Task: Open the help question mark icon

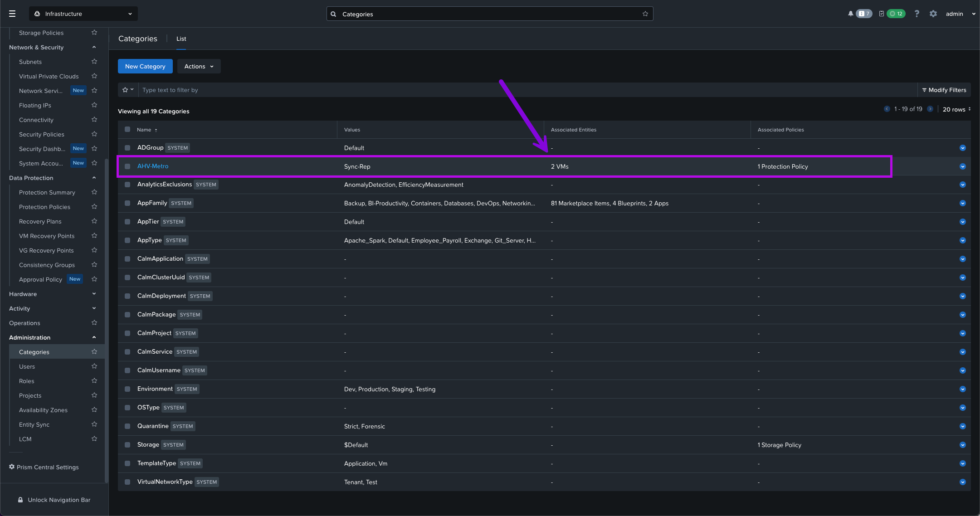Action: click(917, 14)
